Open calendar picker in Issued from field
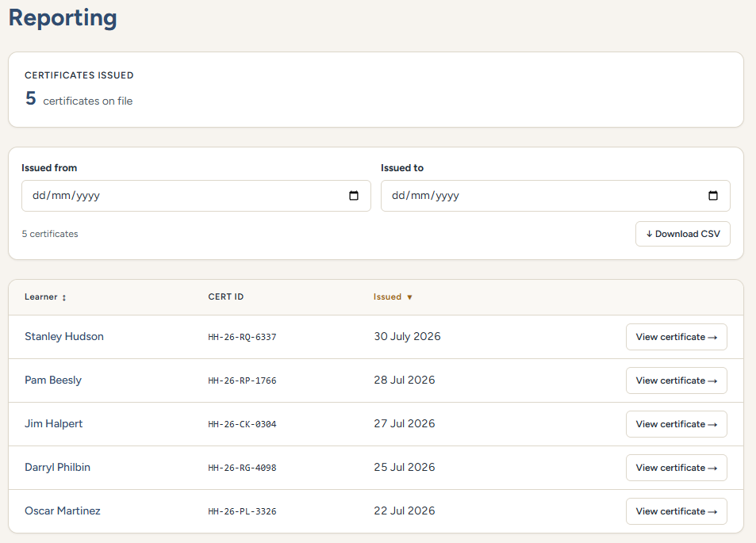 point(354,196)
